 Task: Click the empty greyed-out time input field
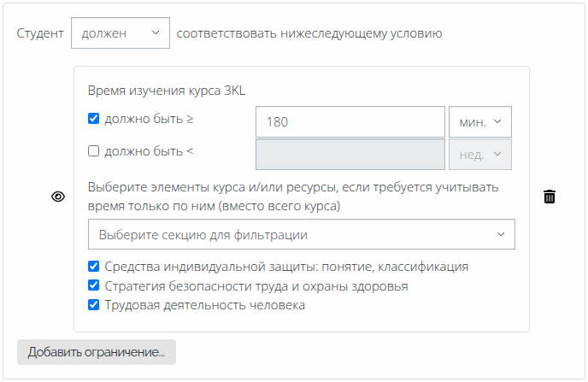(350, 155)
